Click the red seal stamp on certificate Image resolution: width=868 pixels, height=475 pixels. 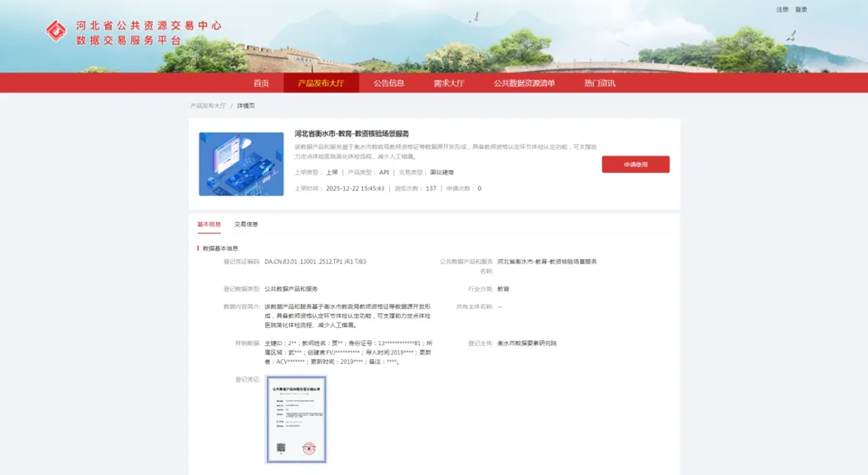coord(309,448)
